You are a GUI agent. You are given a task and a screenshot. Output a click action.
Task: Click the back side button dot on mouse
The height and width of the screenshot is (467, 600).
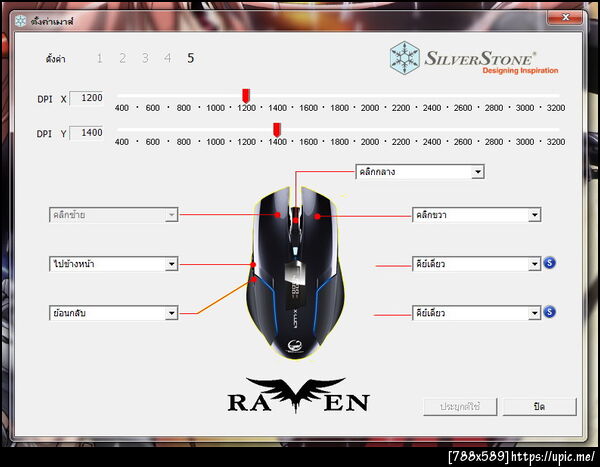pos(254,279)
